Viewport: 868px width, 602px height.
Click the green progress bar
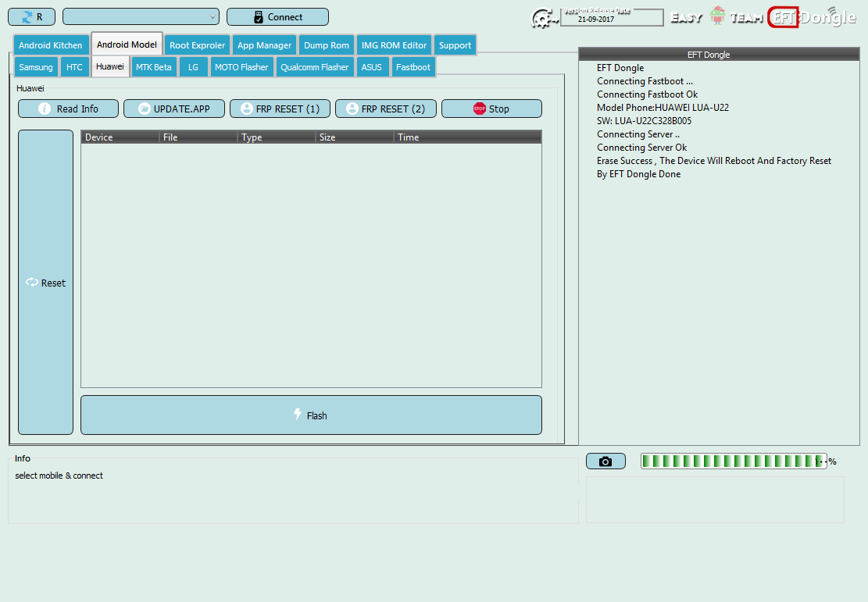(x=734, y=461)
